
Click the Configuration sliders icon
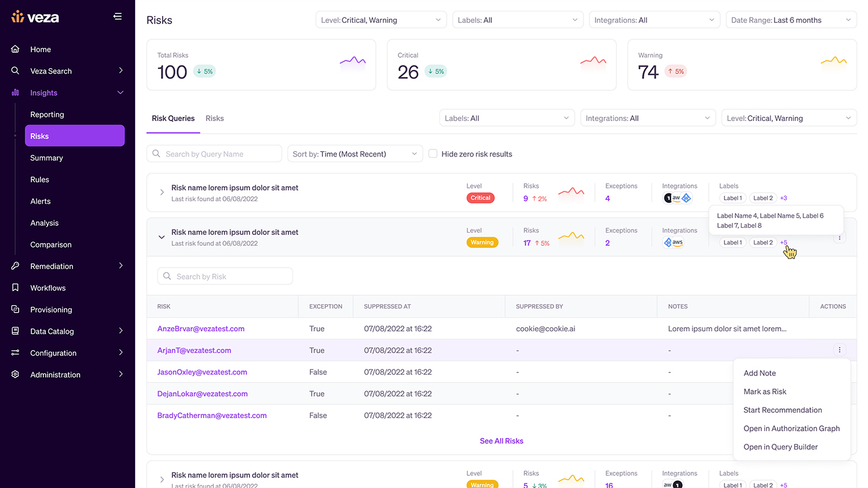click(x=16, y=353)
